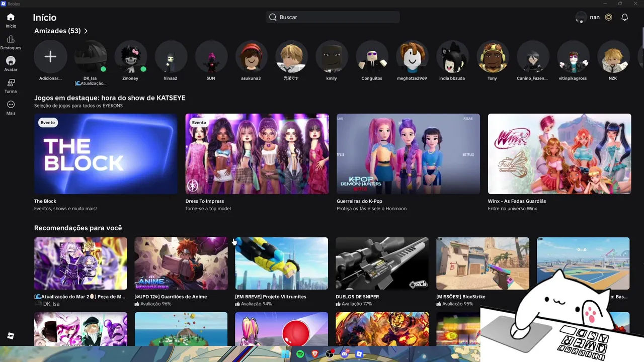
Task: Click the Windows Start button
Action: point(286,354)
